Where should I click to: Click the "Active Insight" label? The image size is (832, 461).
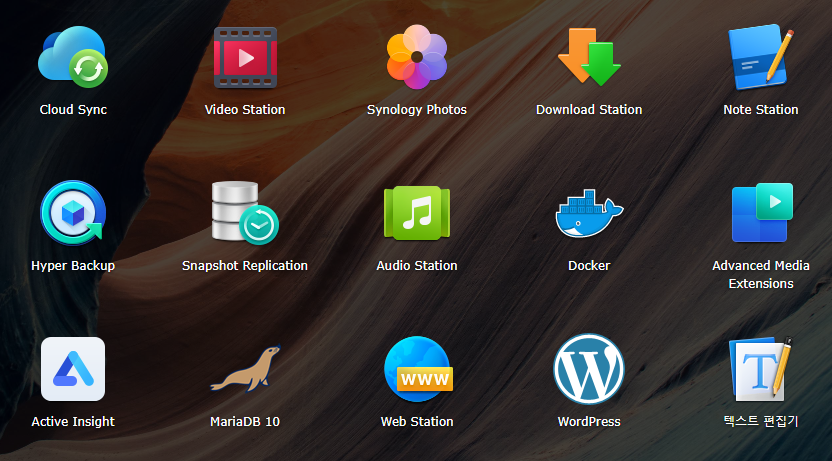[x=73, y=422]
